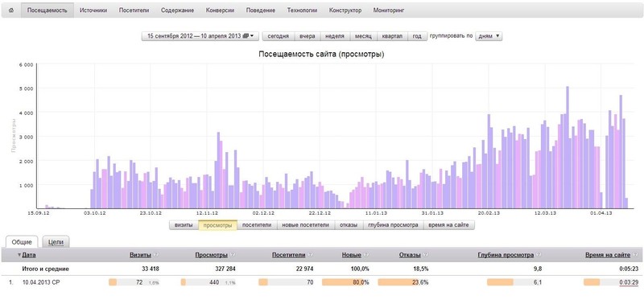The image size is (644, 300).
Task: Open the date range picker 15 сентября 2012 — 10 апреля 2013
Action: [x=200, y=36]
